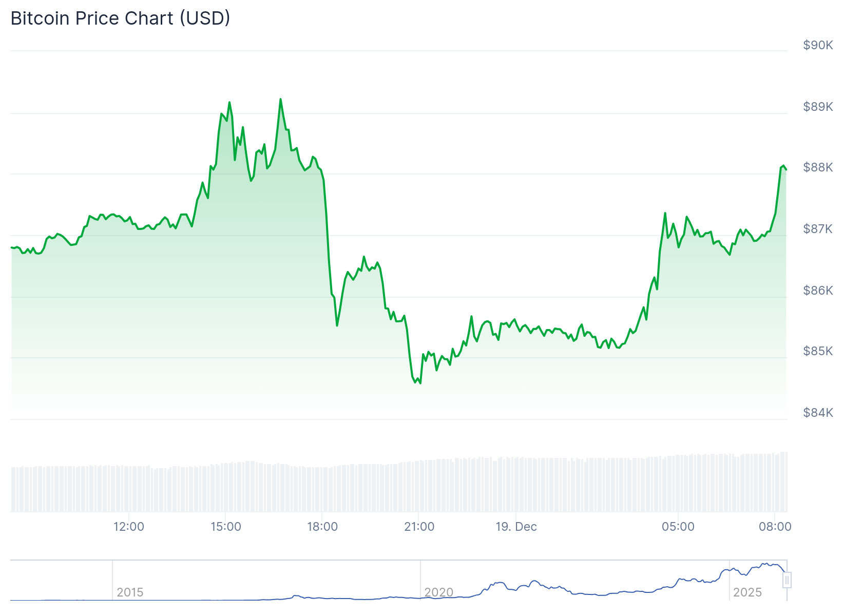
Task: Click the Bitcoin Price Chart (USD) title
Action: click(x=121, y=18)
